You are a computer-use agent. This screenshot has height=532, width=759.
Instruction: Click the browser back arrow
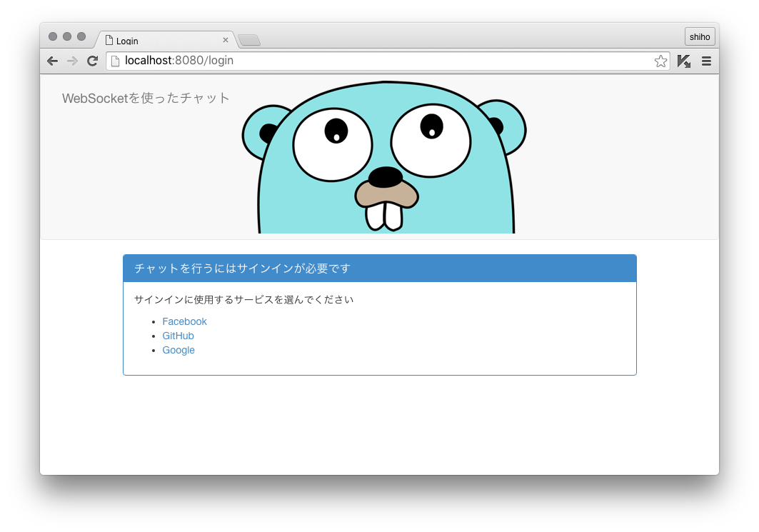point(52,61)
